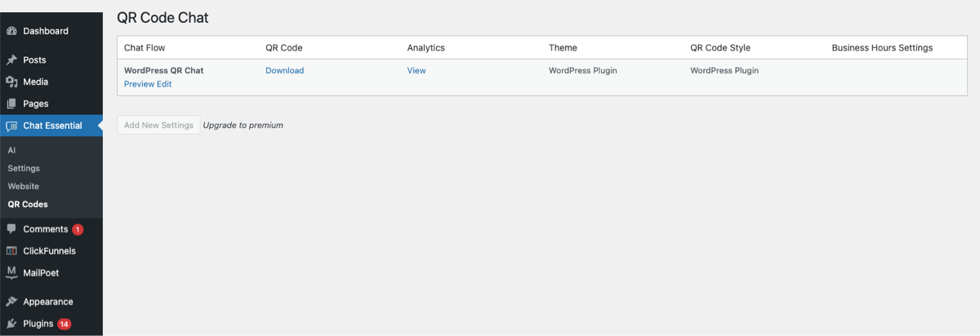This screenshot has height=336, width=980.
Task: Click the Add New Settings button
Action: point(158,125)
